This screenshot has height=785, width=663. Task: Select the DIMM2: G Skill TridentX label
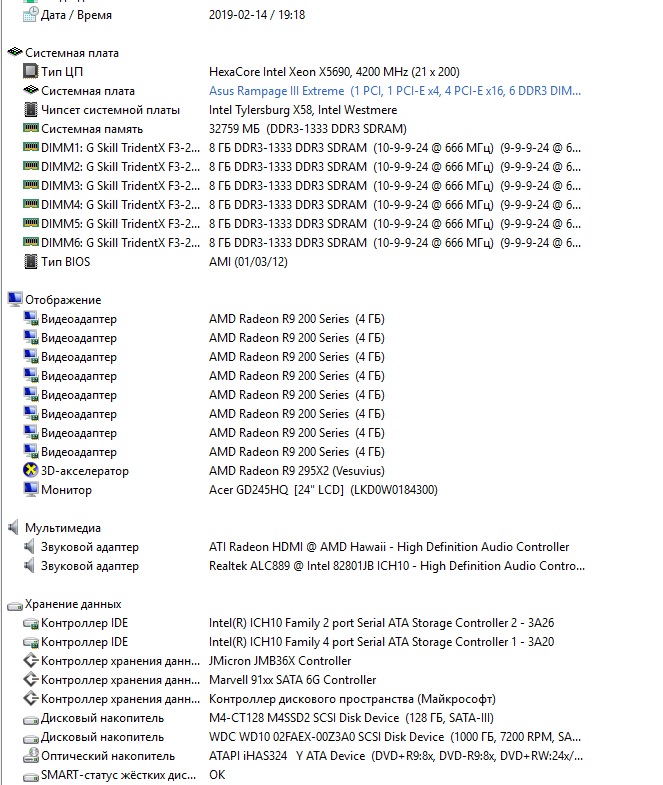click(120, 167)
